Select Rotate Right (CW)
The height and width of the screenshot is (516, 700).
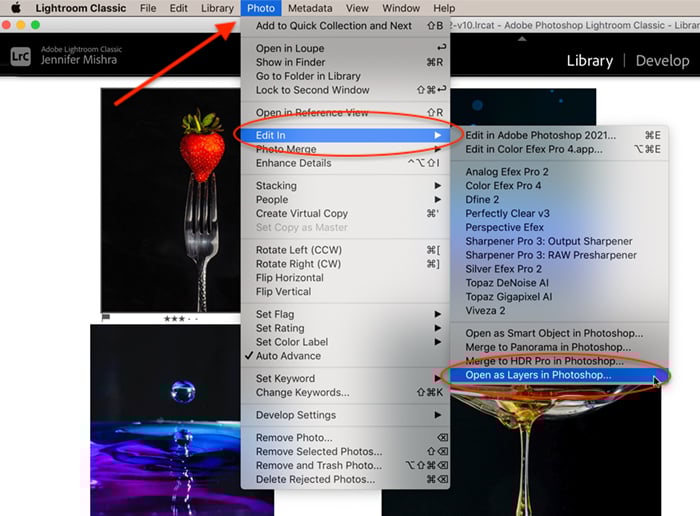pyautogui.click(x=345, y=264)
